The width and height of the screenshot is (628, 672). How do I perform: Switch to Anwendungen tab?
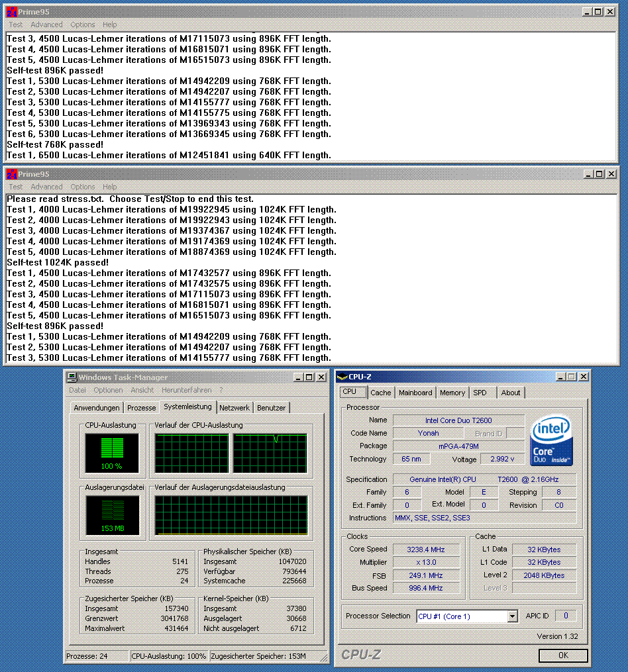(97, 408)
